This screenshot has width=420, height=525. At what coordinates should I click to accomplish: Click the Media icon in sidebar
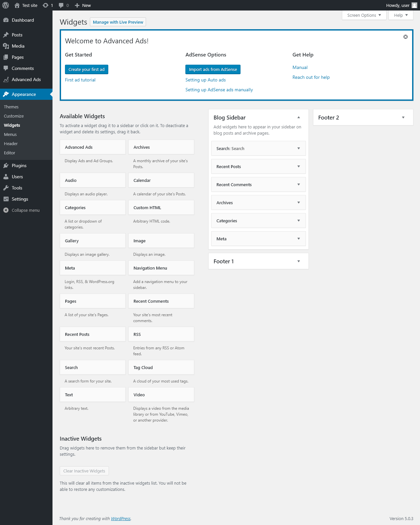(6, 46)
